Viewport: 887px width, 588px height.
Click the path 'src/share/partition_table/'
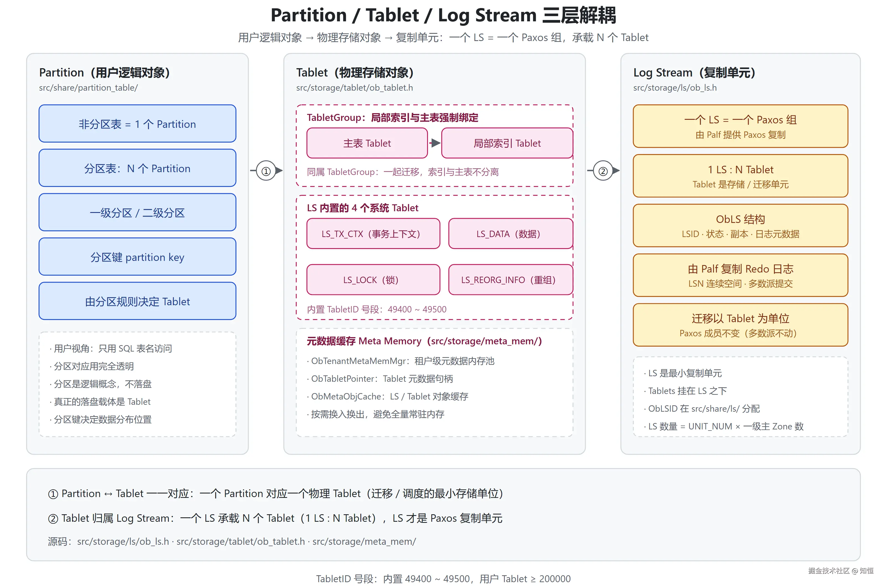coord(88,88)
